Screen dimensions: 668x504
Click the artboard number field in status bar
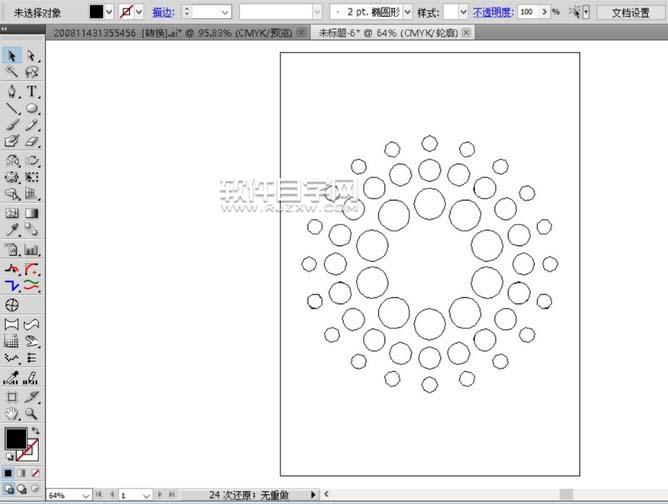(x=128, y=495)
